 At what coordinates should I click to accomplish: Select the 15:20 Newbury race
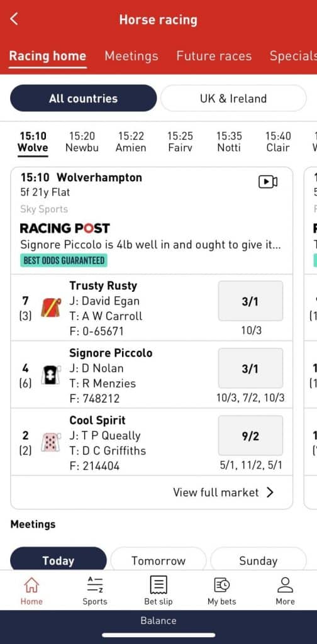coord(82,142)
